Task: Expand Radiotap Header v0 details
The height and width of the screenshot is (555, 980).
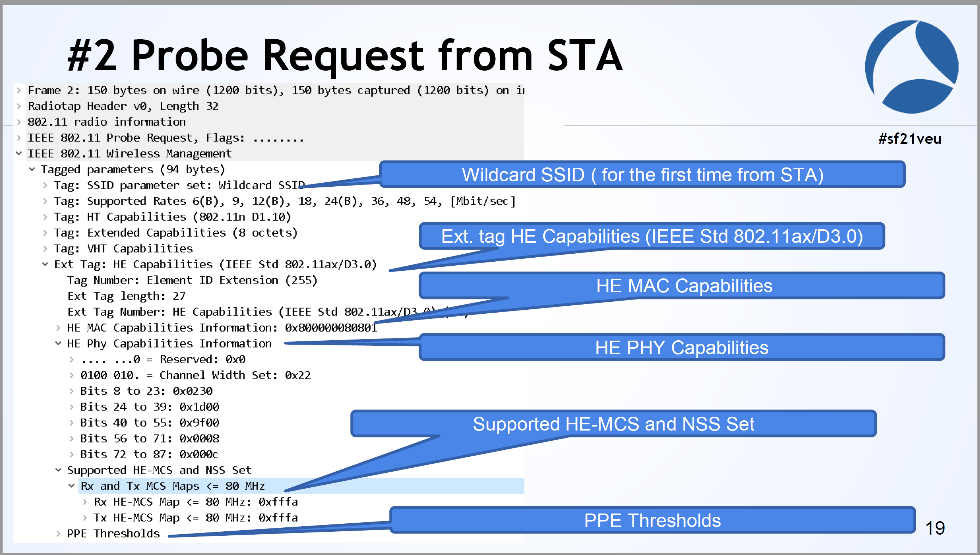Action: (x=19, y=106)
